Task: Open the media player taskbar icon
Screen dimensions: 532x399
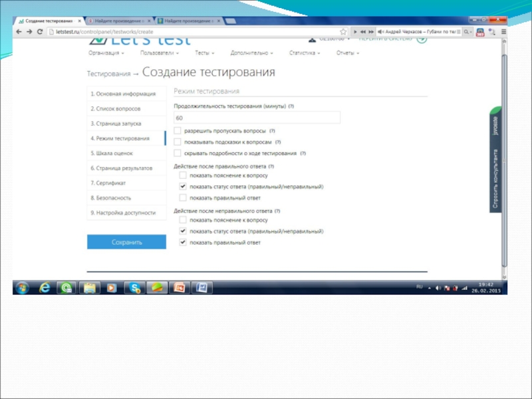Action: 111,288
